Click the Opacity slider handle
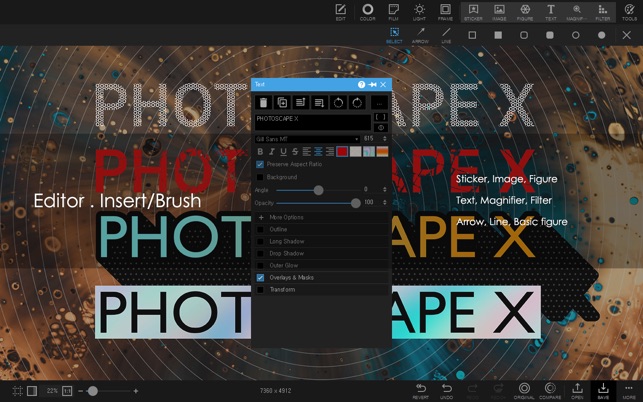 point(356,203)
